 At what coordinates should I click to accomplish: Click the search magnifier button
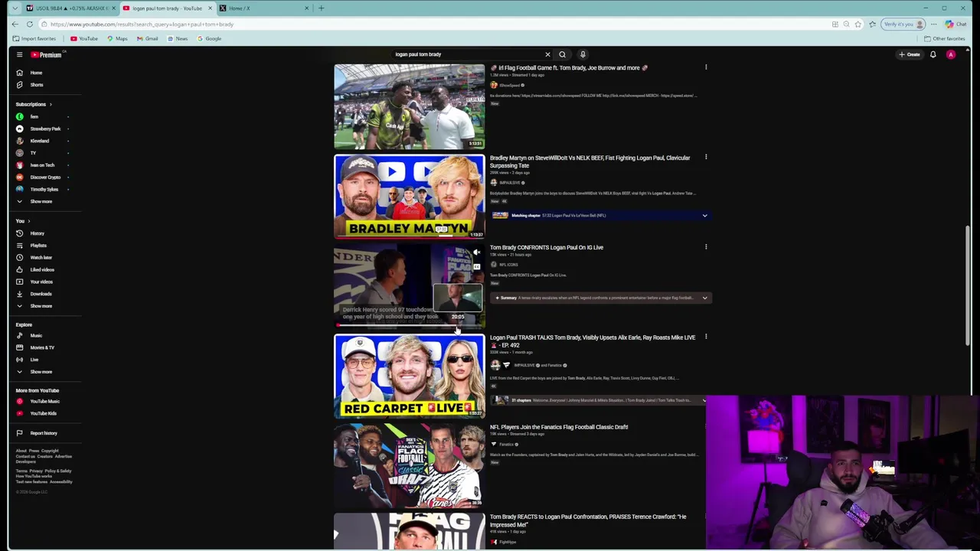point(562,54)
